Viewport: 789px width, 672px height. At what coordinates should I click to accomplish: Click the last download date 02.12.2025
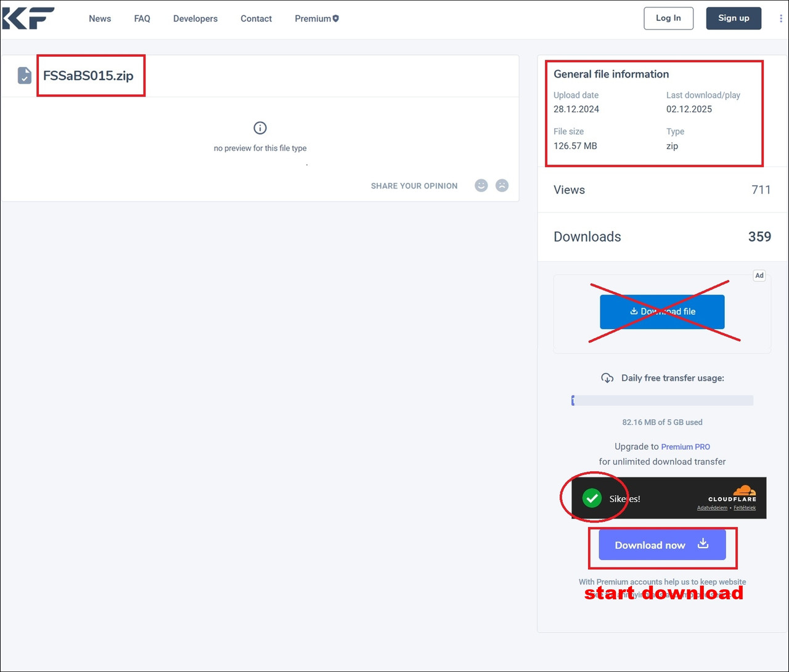pyautogui.click(x=689, y=109)
